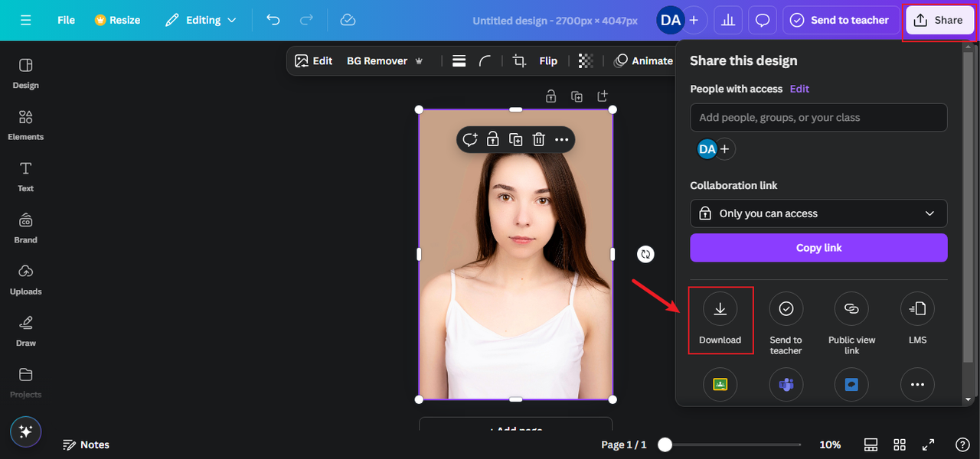Click the Copy link button
Screen dimensions: 980x459
click(x=818, y=248)
